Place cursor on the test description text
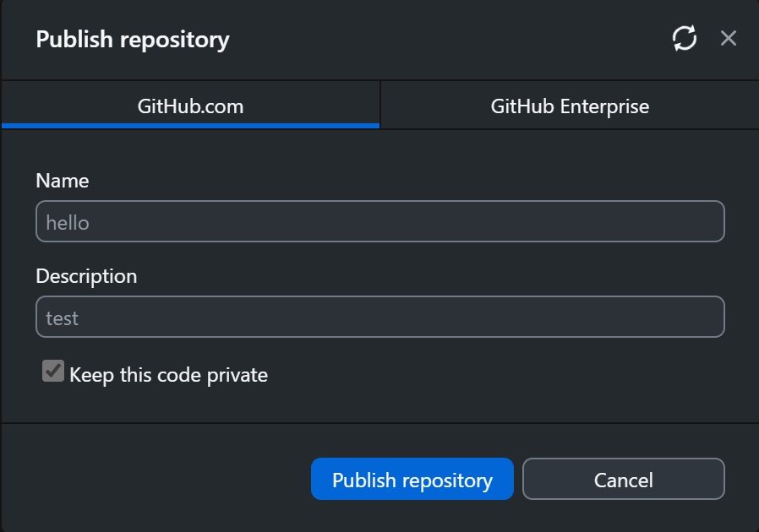Image resolution: width=759 pixels, height=532 pixels. pos(63,318)
